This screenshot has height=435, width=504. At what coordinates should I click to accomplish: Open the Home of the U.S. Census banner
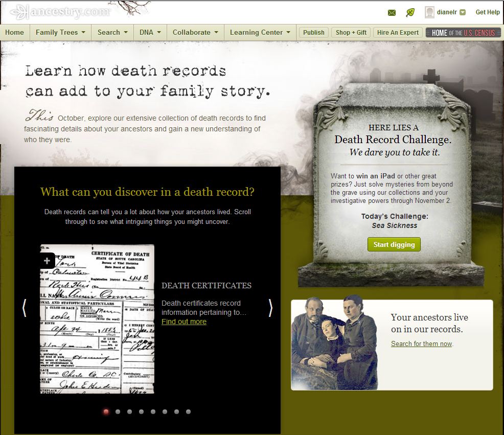pos(463,32)
